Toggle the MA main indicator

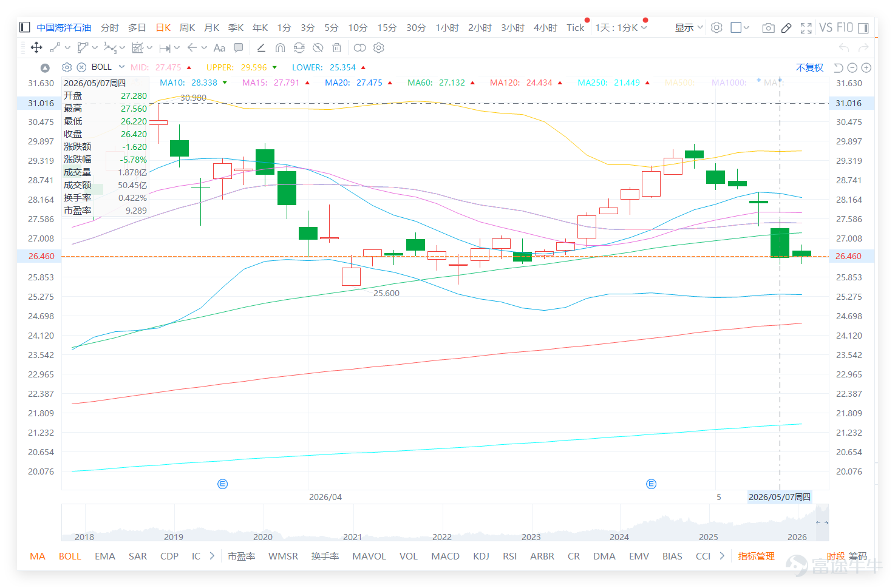coord(38,556)
